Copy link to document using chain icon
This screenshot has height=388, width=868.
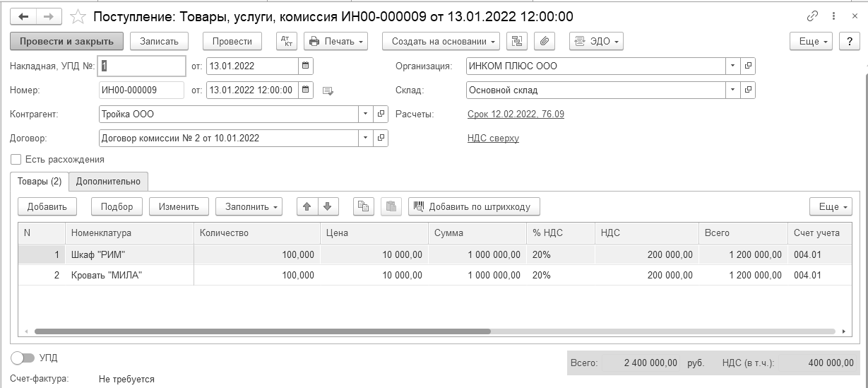[813, 16]
